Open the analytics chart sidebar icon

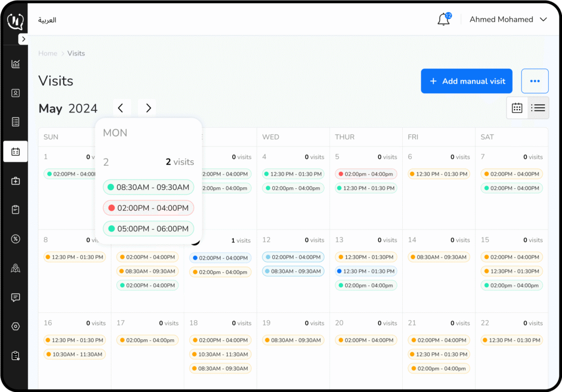(x=15, y=64)
